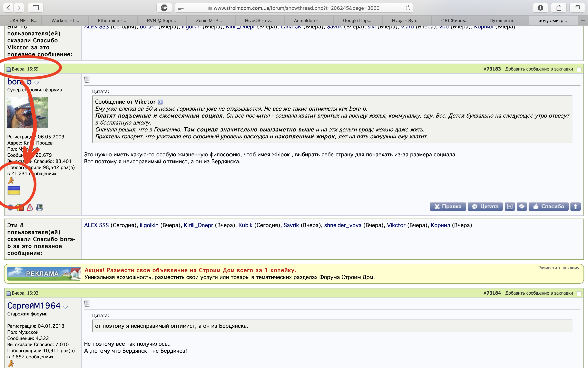Click the Разместить рекламу link
588x368 pixels.
[559, 268]
